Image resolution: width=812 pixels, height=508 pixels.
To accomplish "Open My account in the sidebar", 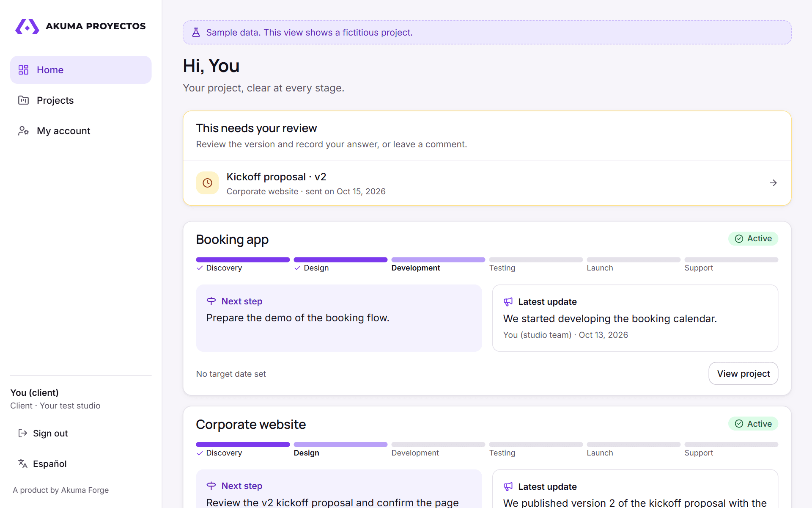I will pos(81,131).
